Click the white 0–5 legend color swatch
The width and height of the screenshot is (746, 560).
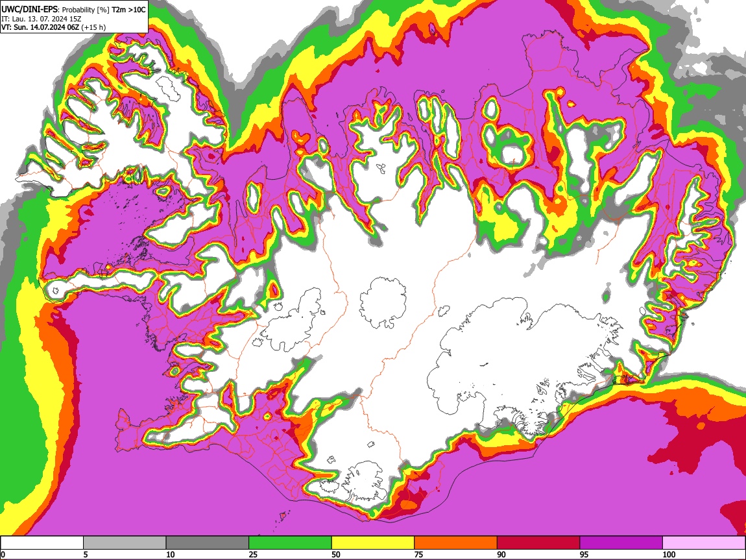pyautogui.click(x=42, y=543)
